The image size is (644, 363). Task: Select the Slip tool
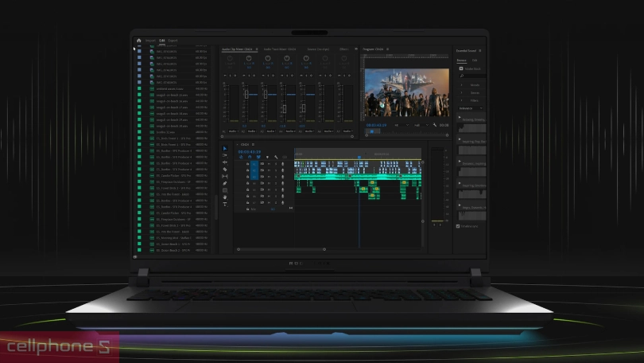225,177
